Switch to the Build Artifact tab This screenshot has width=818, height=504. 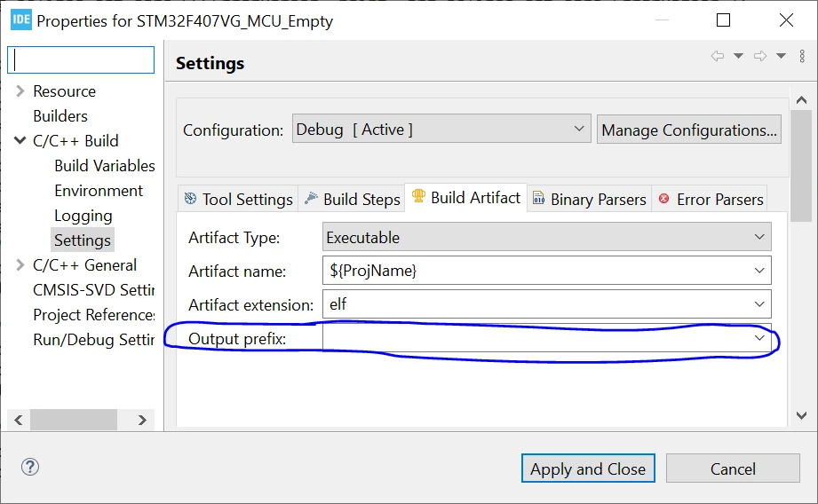coord(466,198)
